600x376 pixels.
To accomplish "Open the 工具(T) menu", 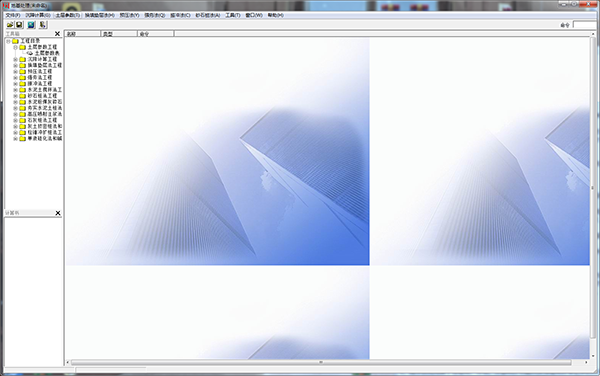I will click(233, 15).
